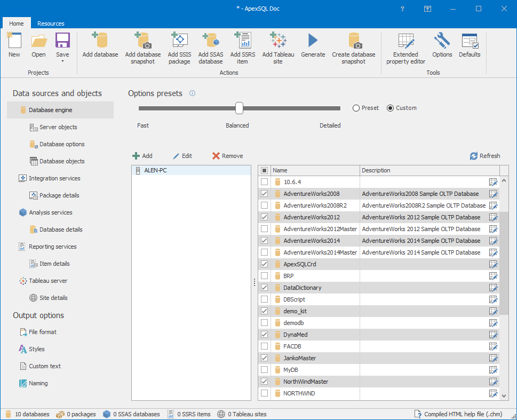Click Create database snapshot
517x420 pixels.
[x=353, y=48]
